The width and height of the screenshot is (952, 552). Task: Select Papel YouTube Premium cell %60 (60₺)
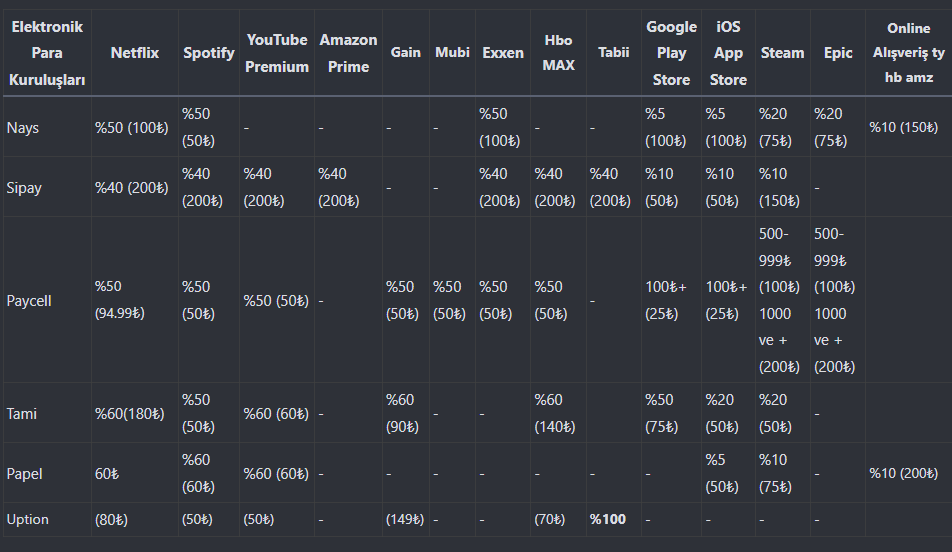[276, 474]
